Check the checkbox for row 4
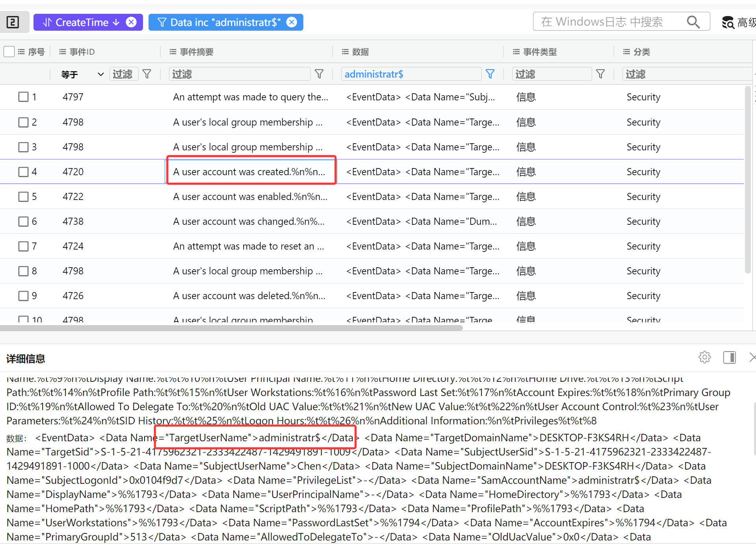Viewport: 756px width, 544px height. (24, 172)
